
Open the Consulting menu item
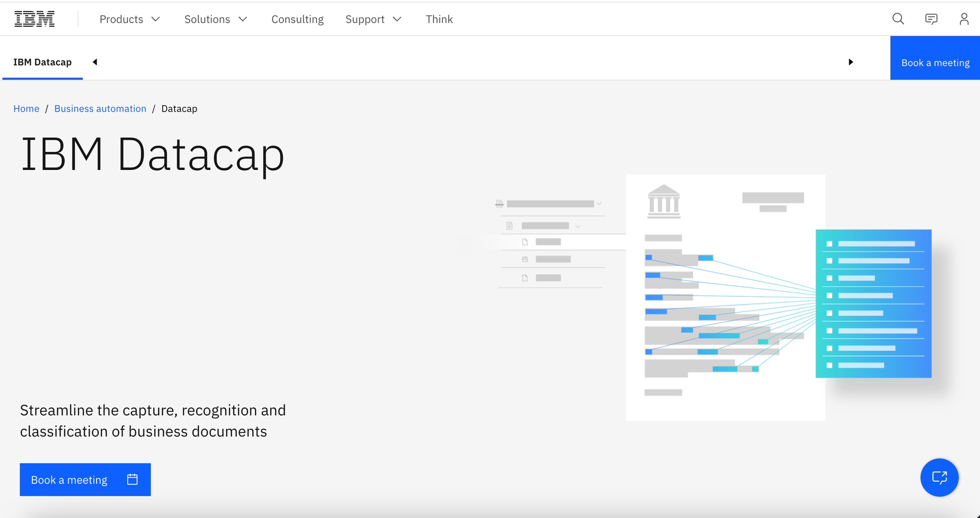click(297, 19)
